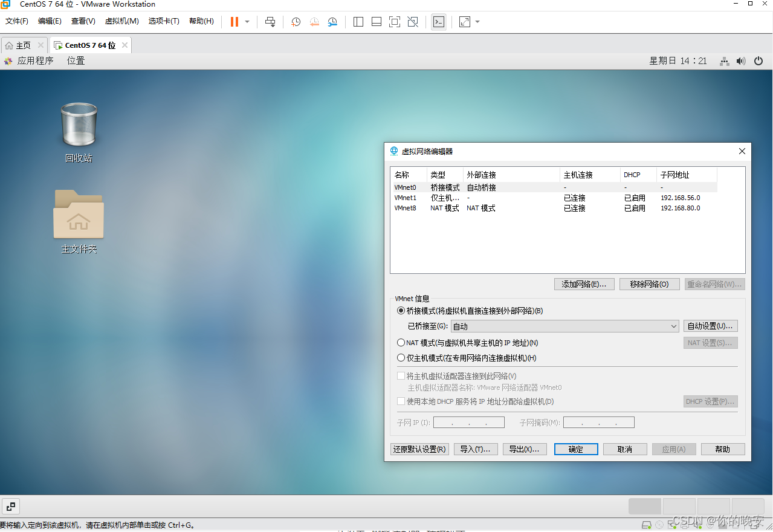Click the 名称 column header
Image resolution: width=773 pixels, height=532 pixels.
409,175
